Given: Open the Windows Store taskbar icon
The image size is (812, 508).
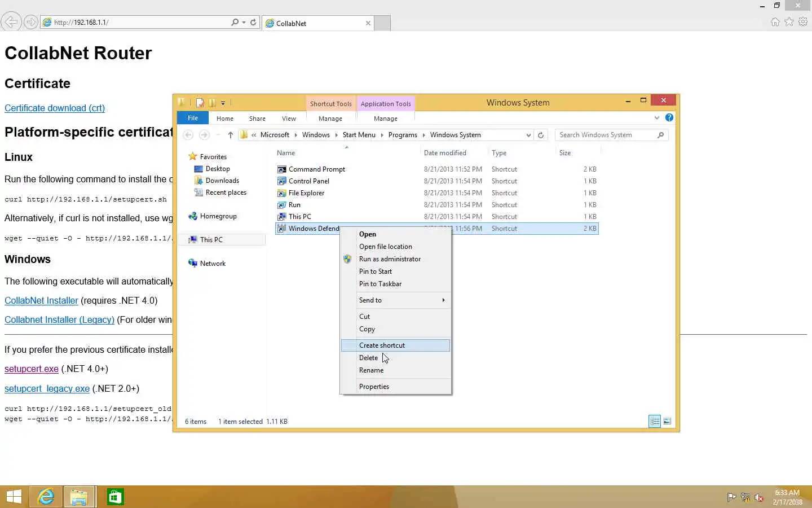Looking at the screenshot, I should 115,497.
